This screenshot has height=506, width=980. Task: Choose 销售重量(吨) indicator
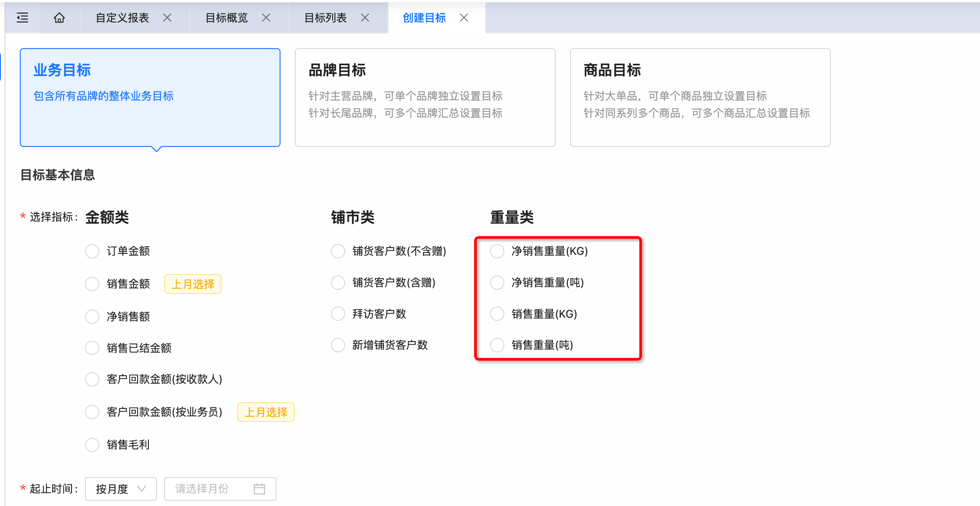pos(497,345)
